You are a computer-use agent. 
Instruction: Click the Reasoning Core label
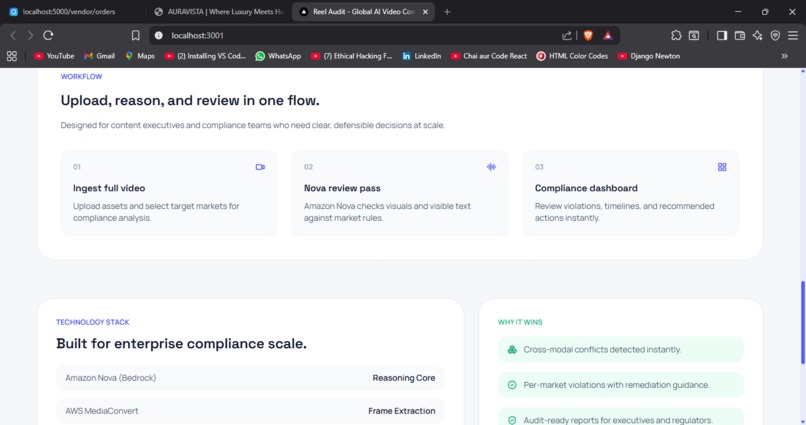coord(404,378)
